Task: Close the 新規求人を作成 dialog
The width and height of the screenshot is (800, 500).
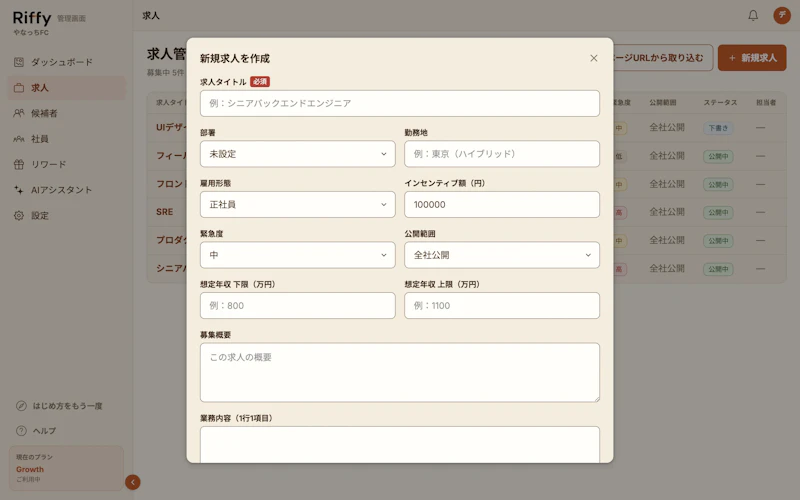Action: tap(593, 58)
